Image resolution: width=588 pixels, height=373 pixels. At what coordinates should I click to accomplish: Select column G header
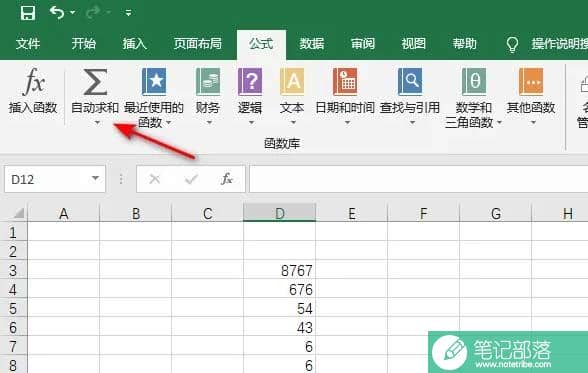(495, 213)
